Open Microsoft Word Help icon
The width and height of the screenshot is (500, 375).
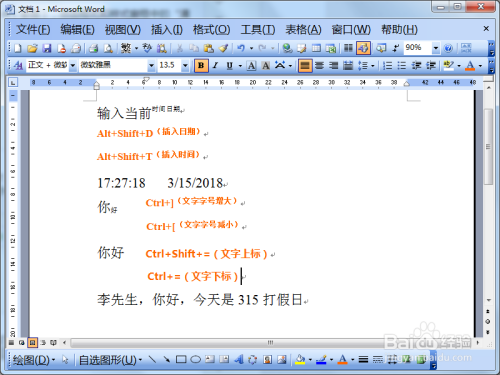448,48
